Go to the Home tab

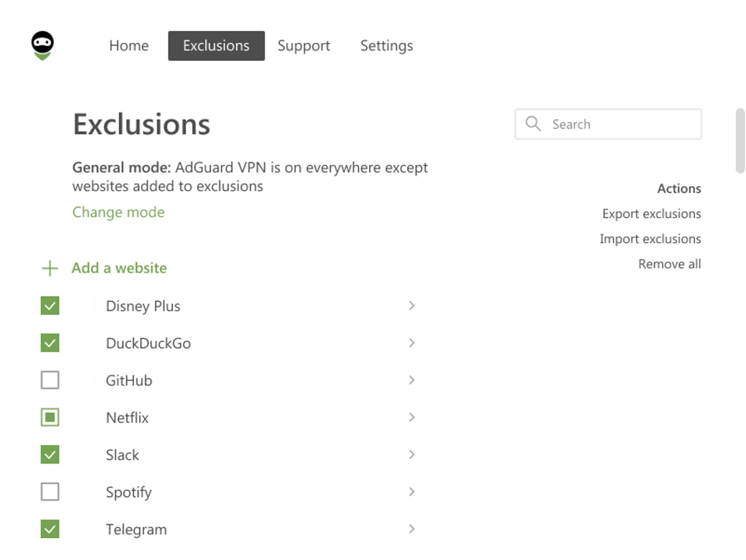129,45
